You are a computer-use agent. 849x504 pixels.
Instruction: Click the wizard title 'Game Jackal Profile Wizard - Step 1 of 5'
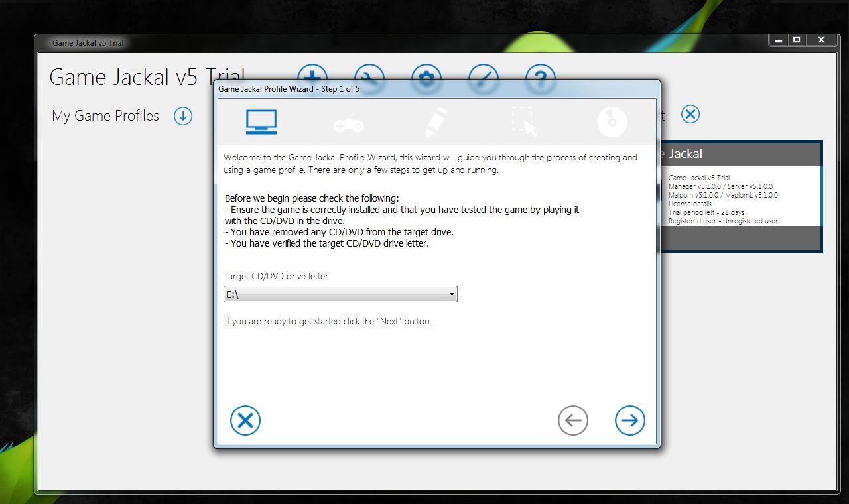[289, 88]
